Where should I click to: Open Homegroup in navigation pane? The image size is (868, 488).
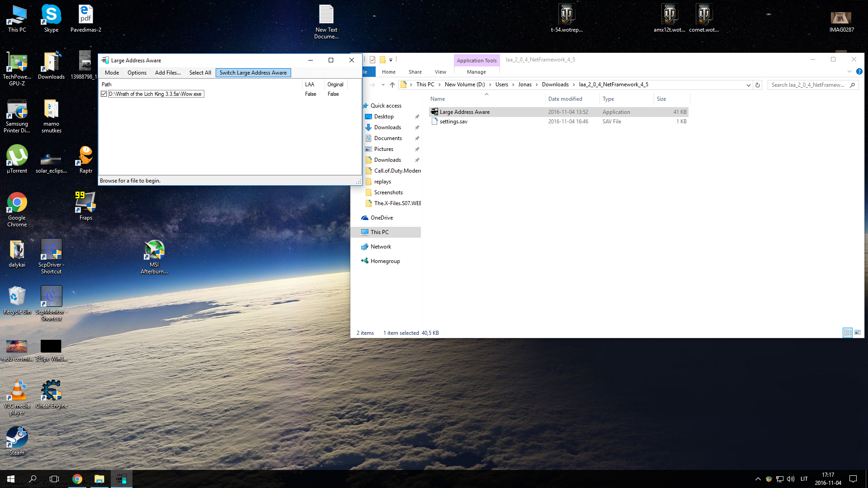coord(385,261)
